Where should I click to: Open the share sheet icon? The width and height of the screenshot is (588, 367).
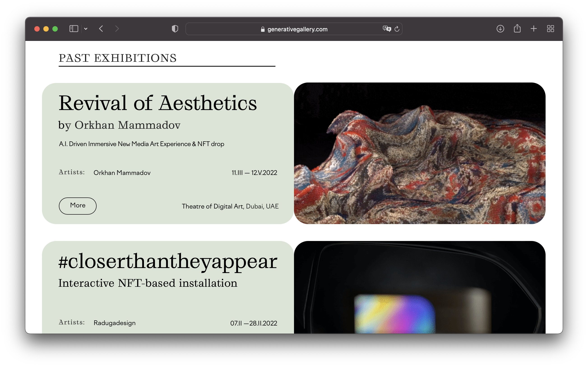[517, 28]
